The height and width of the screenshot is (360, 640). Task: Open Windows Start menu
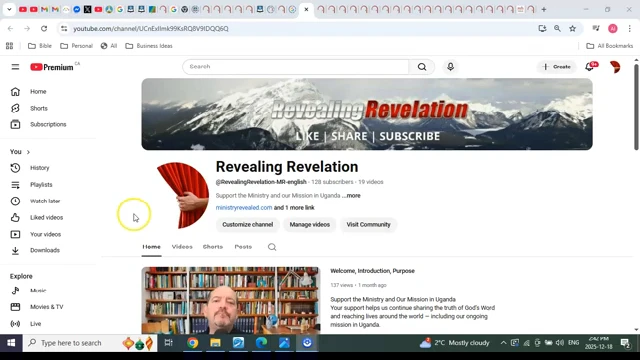pyautogui.click(x=11, y=343)
